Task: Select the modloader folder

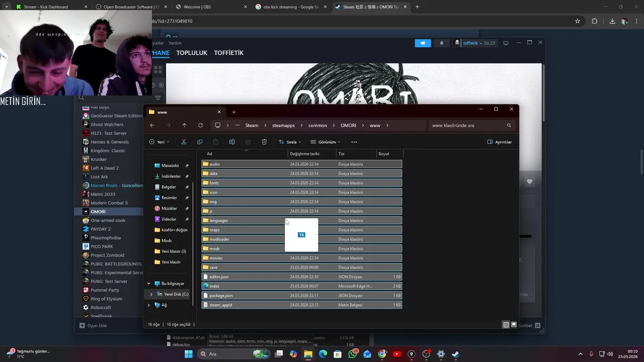Action: 302,239
